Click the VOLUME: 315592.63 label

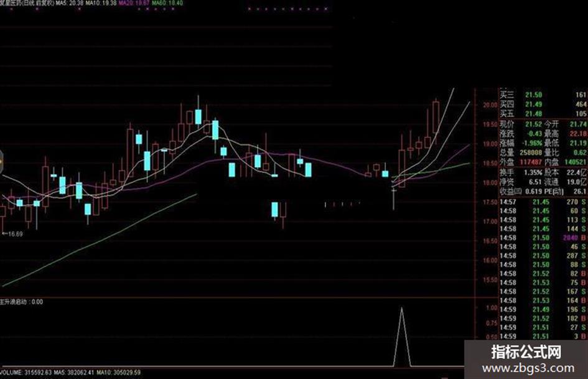point(26,373)
